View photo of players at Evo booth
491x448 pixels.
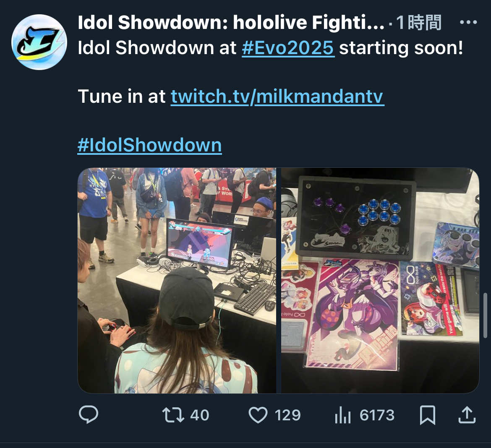click(x=177, y=281)
